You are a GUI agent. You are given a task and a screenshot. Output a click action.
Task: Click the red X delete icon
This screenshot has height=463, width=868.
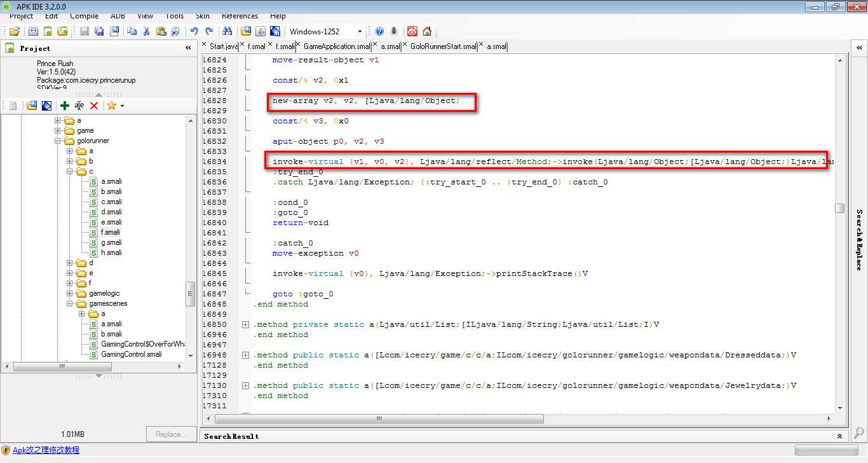[94, 106]
